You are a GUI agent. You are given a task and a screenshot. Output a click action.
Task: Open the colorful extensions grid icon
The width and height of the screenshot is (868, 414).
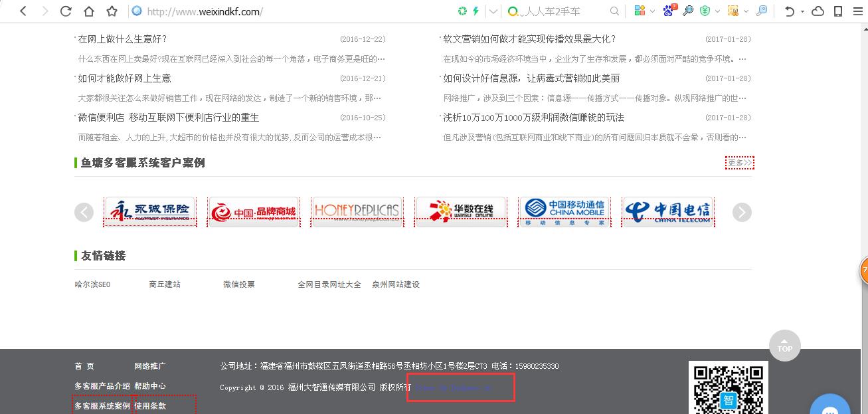tap(640, 11)
